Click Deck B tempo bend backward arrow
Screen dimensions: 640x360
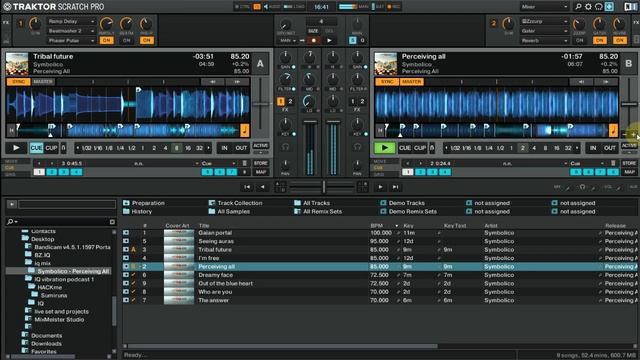[x=581, y=82]
